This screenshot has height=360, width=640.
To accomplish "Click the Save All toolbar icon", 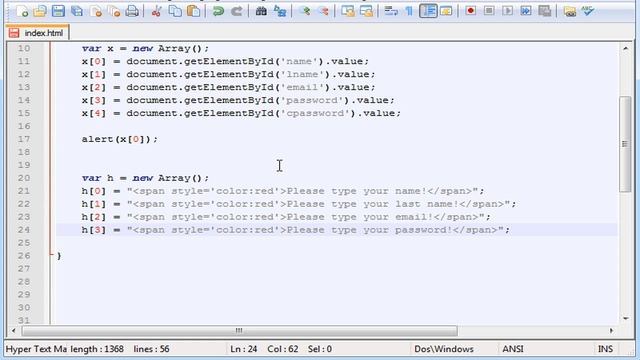I will click(77, 11).
